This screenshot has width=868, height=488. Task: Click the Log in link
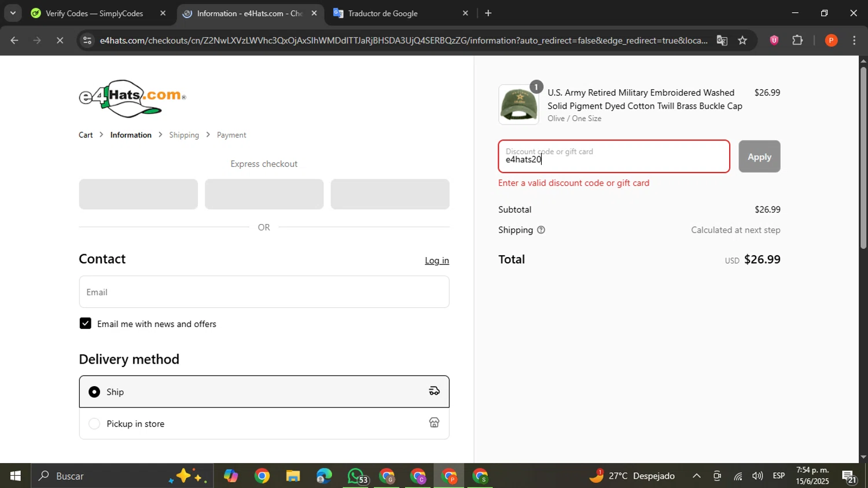(437, 260)
